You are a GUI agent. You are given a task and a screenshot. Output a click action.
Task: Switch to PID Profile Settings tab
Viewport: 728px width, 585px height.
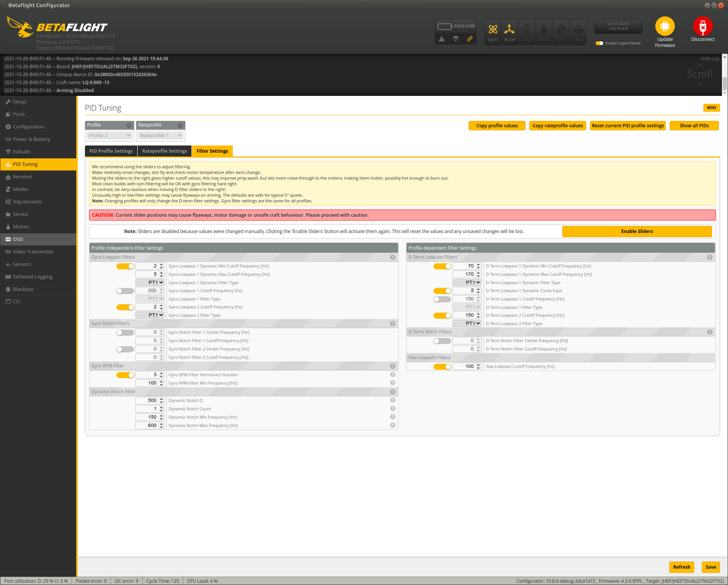pyautogui.click(x=111, y=151)
